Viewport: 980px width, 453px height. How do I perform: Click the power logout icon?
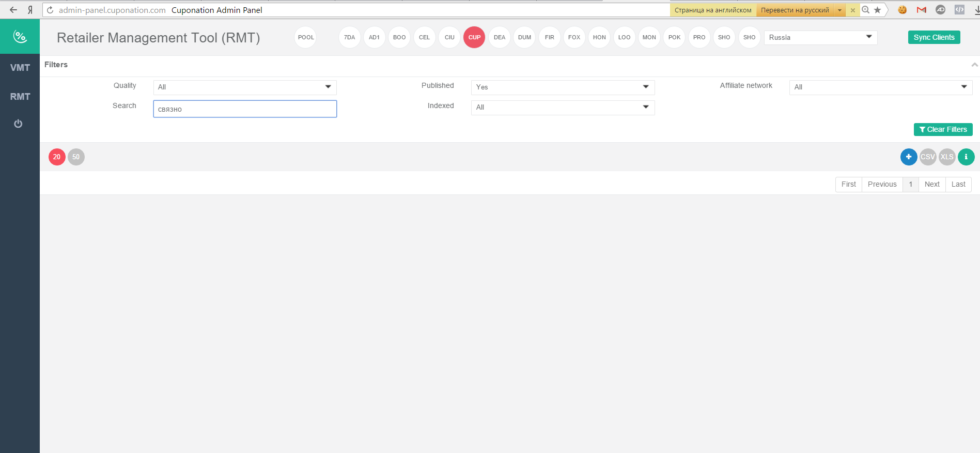point(18,124)
